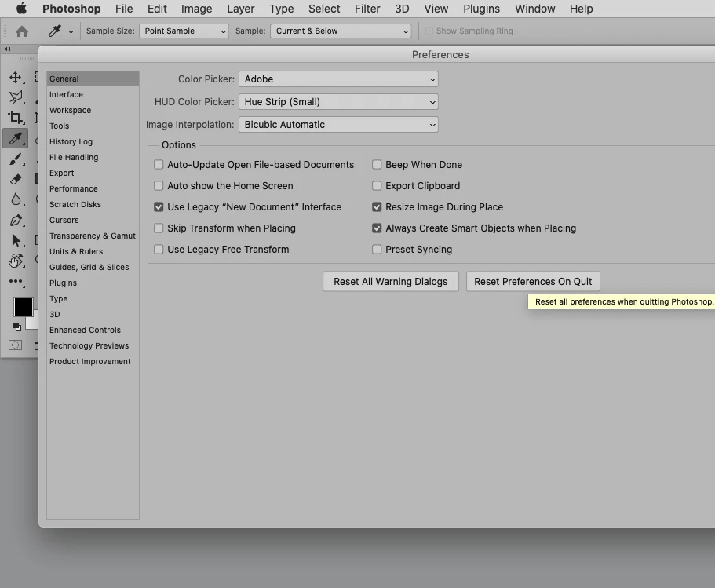Select the Blur droplet tool
This screenshot has width=715, height=588.
(x=16, y=199)
